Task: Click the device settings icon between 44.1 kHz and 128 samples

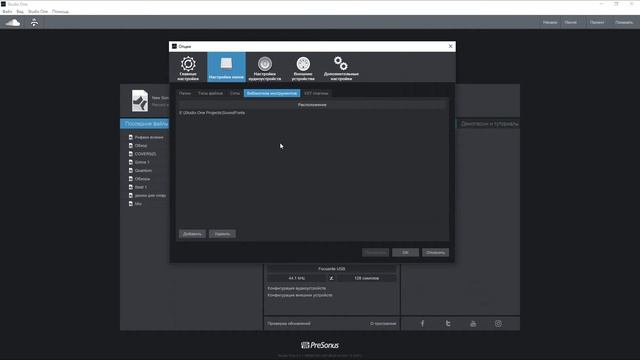Action: click(331, 278)
